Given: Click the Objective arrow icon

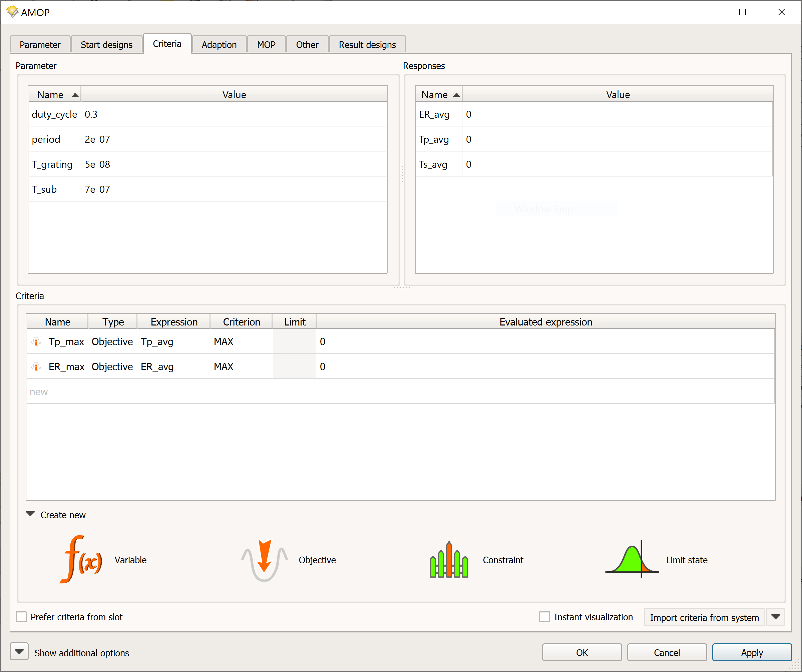Looking at the screenshot, I should click(x=264, y=560).
